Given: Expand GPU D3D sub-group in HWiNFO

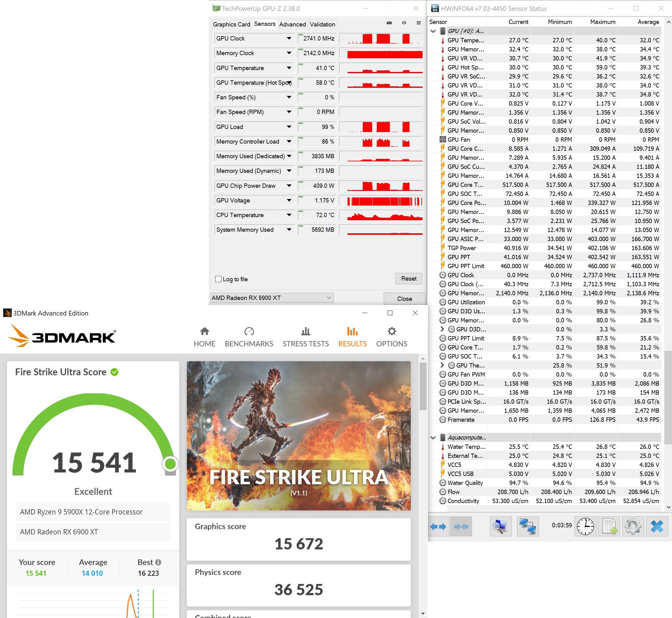Looking at the screenshot, I should tap(442, 329).
